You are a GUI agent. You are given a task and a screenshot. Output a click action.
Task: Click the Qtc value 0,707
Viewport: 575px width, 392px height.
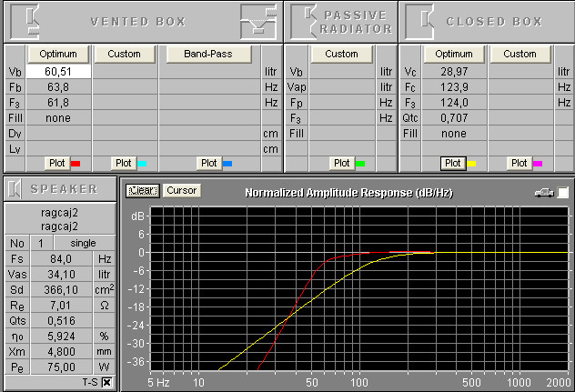(454, 118)
